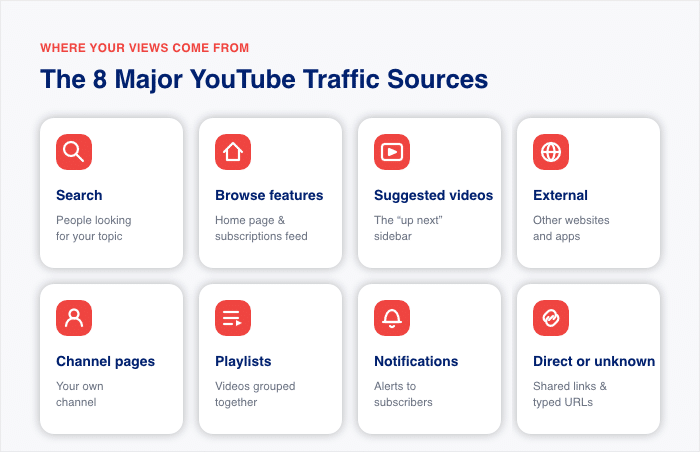Click 'Videos grouped together' description
Image resolution: width=700 pixels, height=452 pixels.
coord(255,394)
